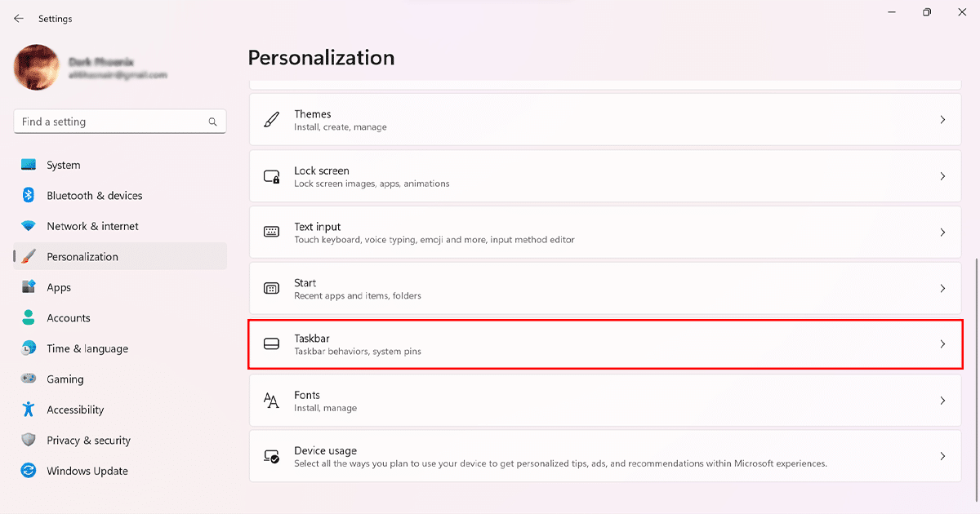The height and width of the screenshot is (514, 980).
Task: Click the search magnifier icon
Action: [x=212, y=122]
